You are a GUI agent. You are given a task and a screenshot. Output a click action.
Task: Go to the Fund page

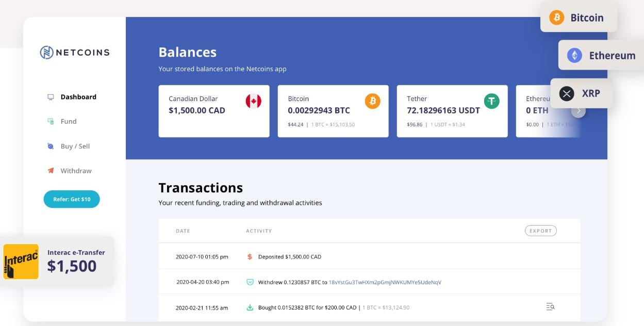click(68, 122)
